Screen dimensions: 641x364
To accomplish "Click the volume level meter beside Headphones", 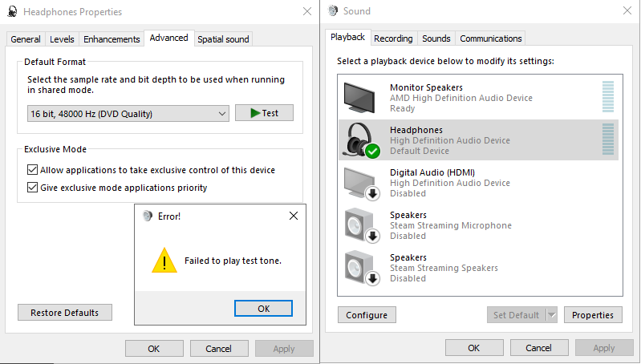I will click(x=608, y=140).
